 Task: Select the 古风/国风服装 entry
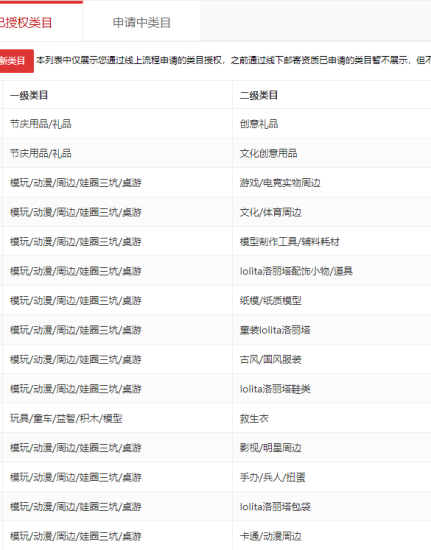coord(270,360)
